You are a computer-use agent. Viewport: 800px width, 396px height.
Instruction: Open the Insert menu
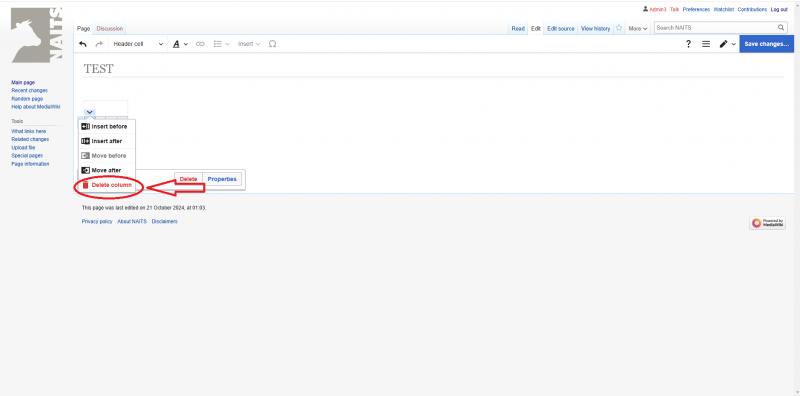pyautogui.click(x=249, y=44)
